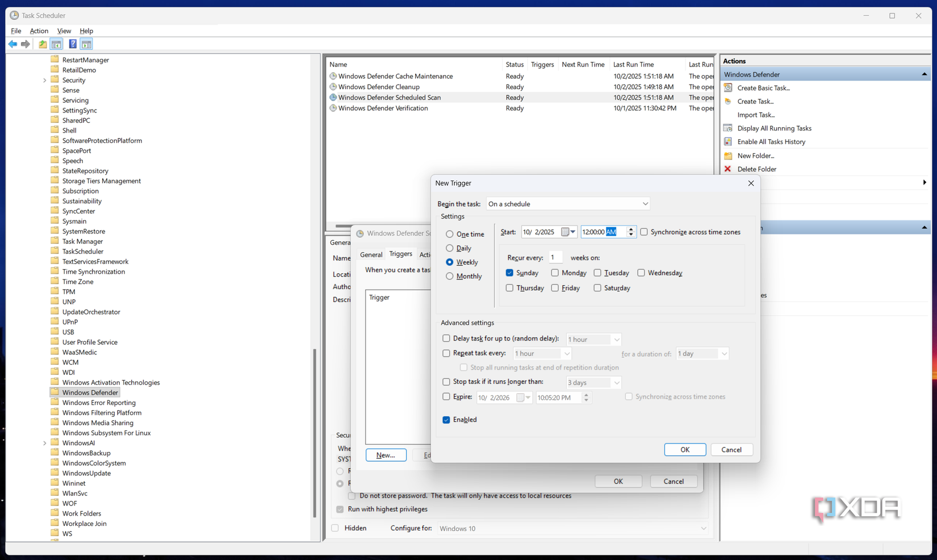937x560 pixels.
Task: Click the Display All Running Tasks icon
Action: point(727,128)
